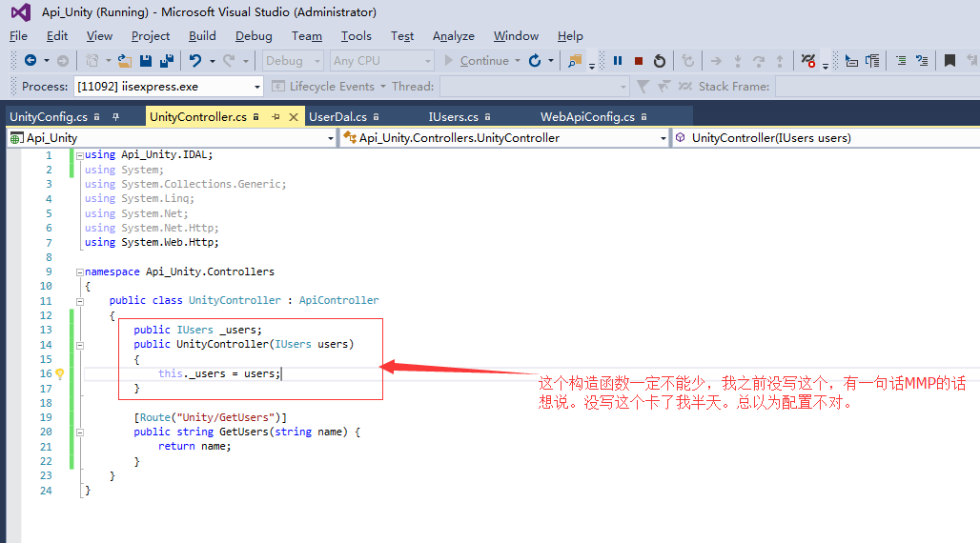The image size is (980, 543).
Task: Open the Api_Unity project scope dropdown
Action: pyautogui.click(x=172, y=138)
